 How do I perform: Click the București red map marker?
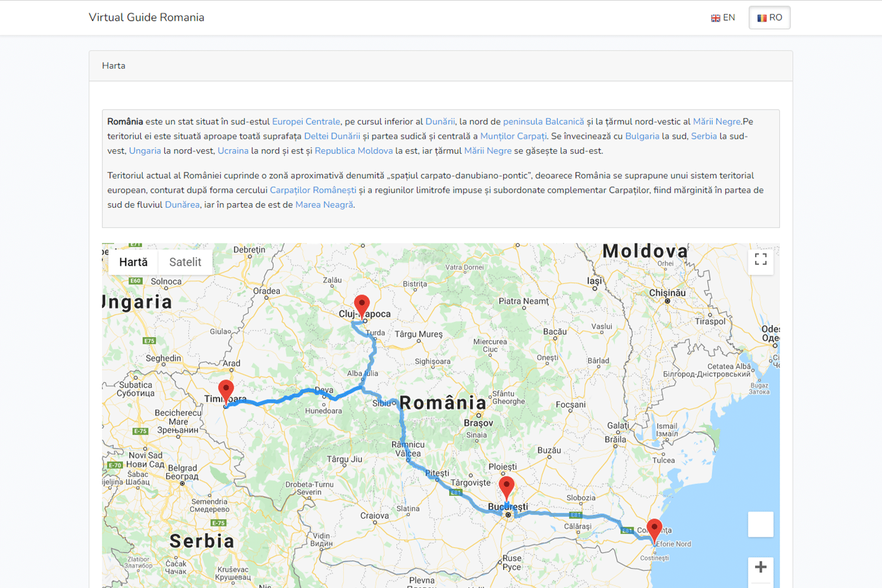[x=506, y=486]
